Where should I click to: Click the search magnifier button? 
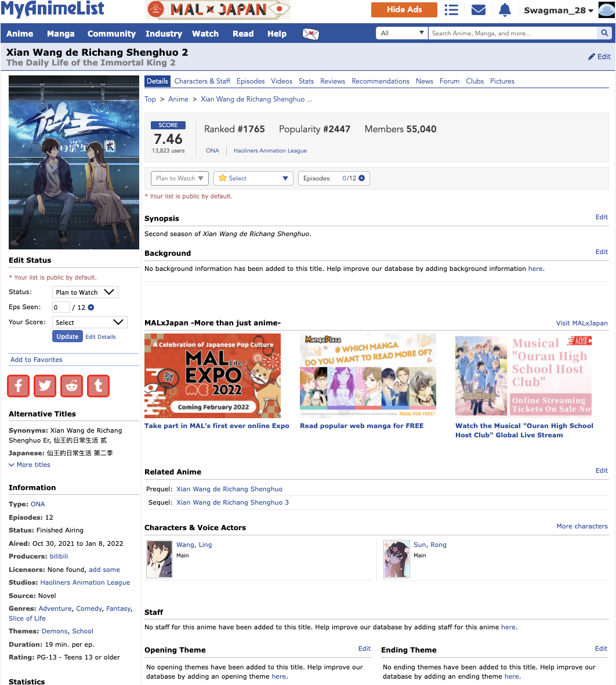(605, 33)
